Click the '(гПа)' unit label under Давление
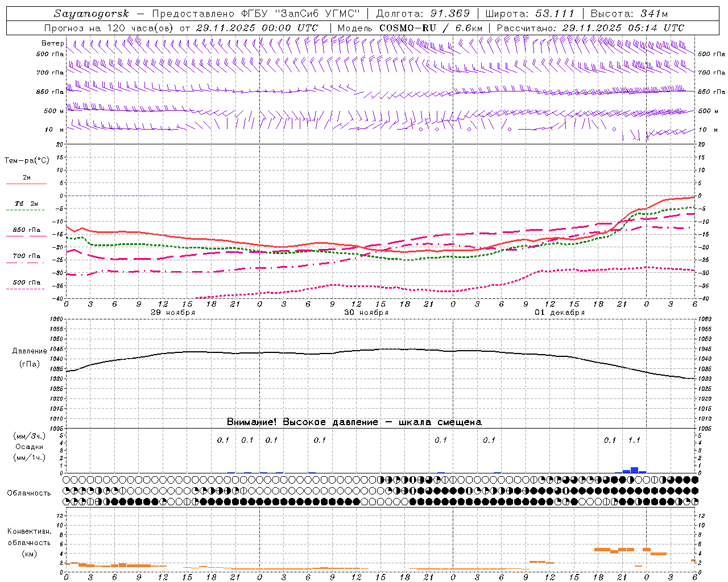 (29, 364)
